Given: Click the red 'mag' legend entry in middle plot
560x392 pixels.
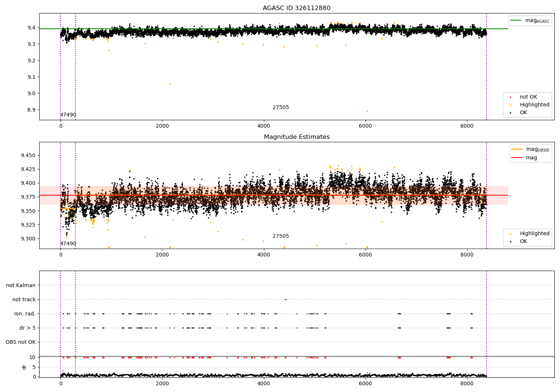Looking at the screenshot, I should pos(525,158).
